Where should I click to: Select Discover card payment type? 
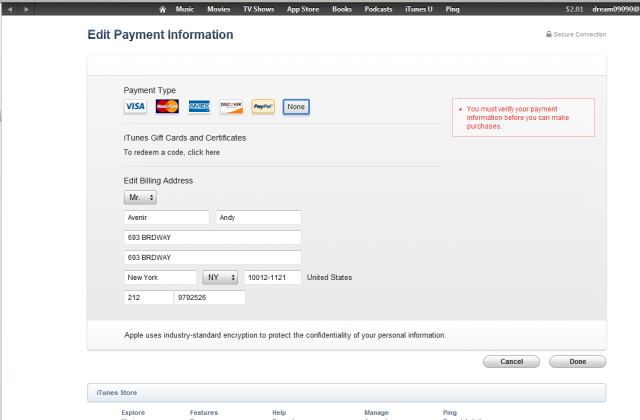click(x=231, y=107)
